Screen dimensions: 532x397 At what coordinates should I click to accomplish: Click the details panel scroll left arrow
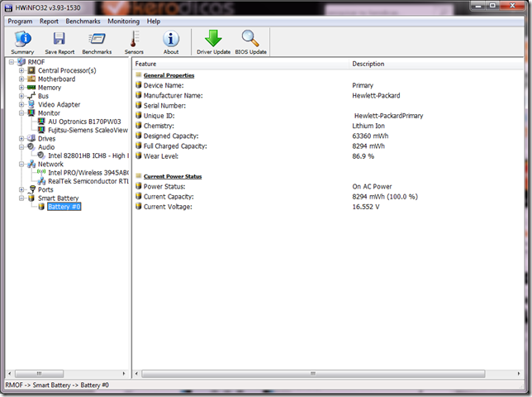pos(136,374)
